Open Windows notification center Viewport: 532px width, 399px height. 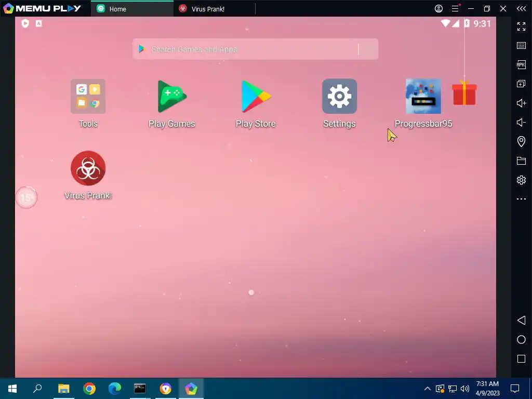coord(515,389)
